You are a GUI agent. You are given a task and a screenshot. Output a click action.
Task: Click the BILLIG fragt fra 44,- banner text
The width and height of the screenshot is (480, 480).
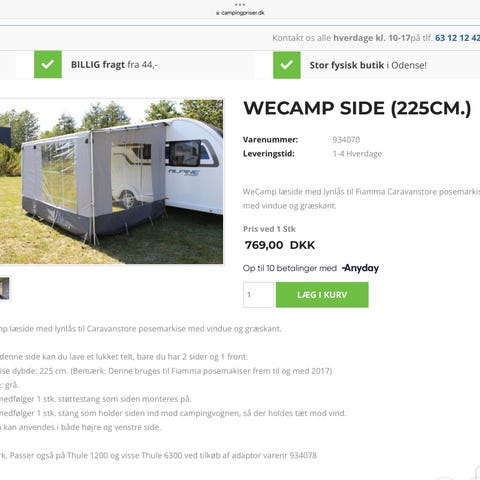pos(114,65)
